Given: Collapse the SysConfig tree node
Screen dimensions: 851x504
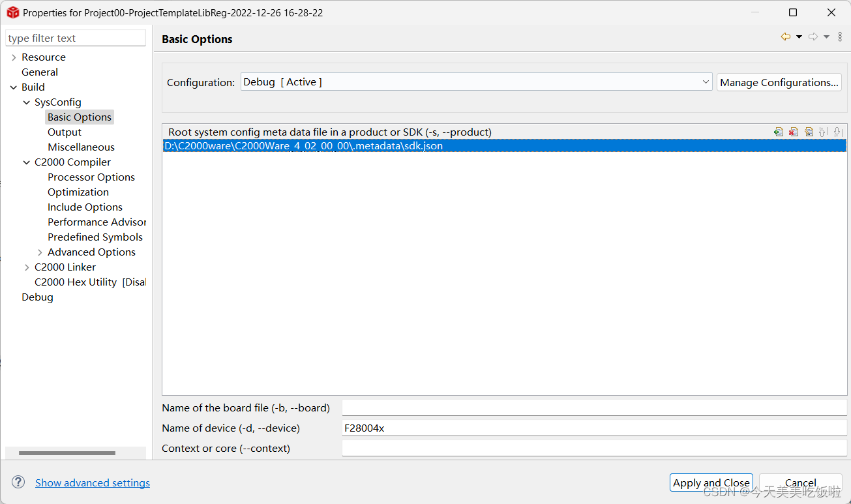Looking at the screenshot, I should [x=27, y=102].
